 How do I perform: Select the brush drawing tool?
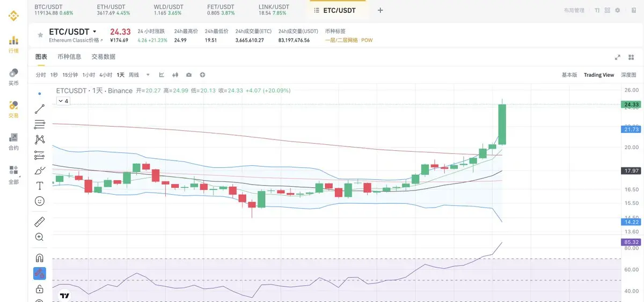click(40, 171)
